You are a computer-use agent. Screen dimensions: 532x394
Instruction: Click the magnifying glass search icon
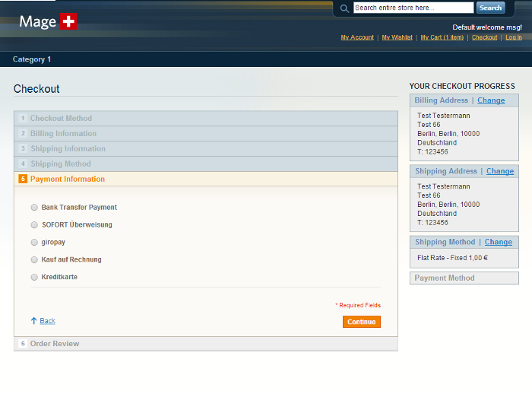tap(344, 8)
